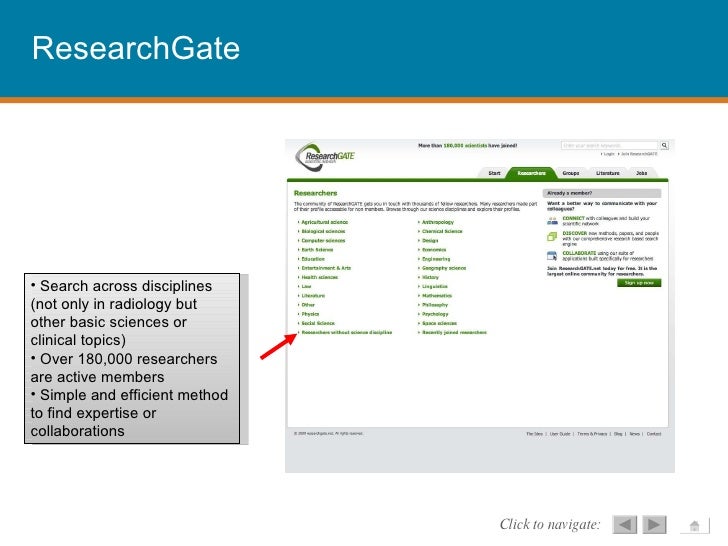Open Physics discipline link
728x546 pixels.
(x=310, y=314)
